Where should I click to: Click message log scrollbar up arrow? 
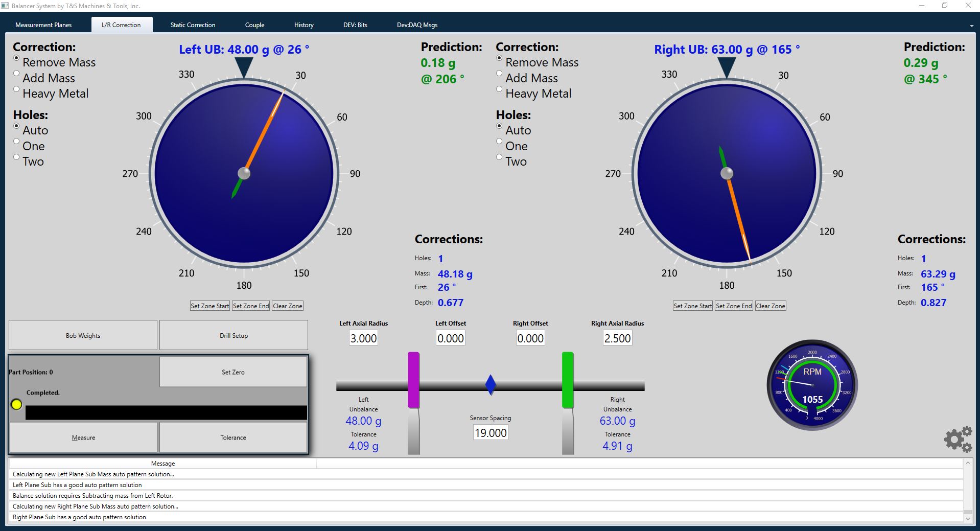coord(968,463)
